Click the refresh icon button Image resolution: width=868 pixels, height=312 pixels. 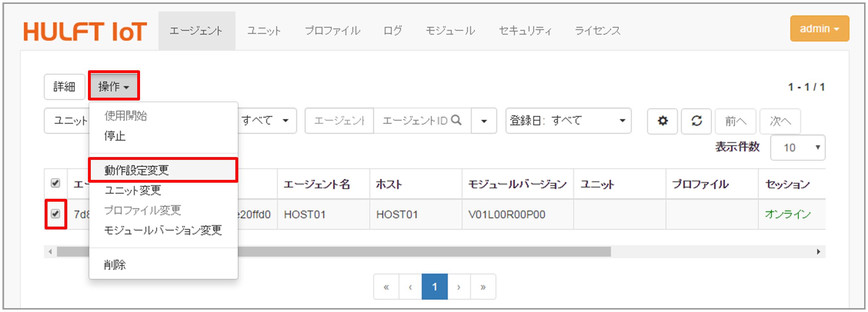pyautogui.click(x=696, y=121)
